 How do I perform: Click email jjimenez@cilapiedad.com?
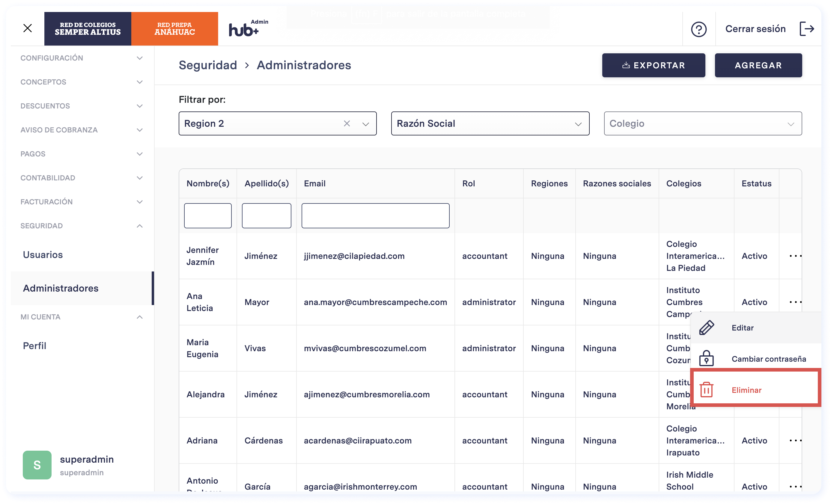(x=354, y=256)
